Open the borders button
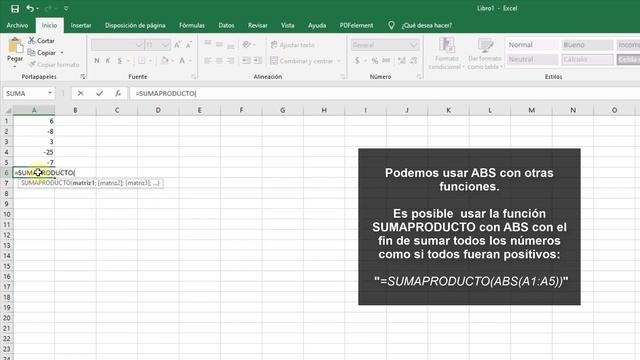 [x=142, y=60]
